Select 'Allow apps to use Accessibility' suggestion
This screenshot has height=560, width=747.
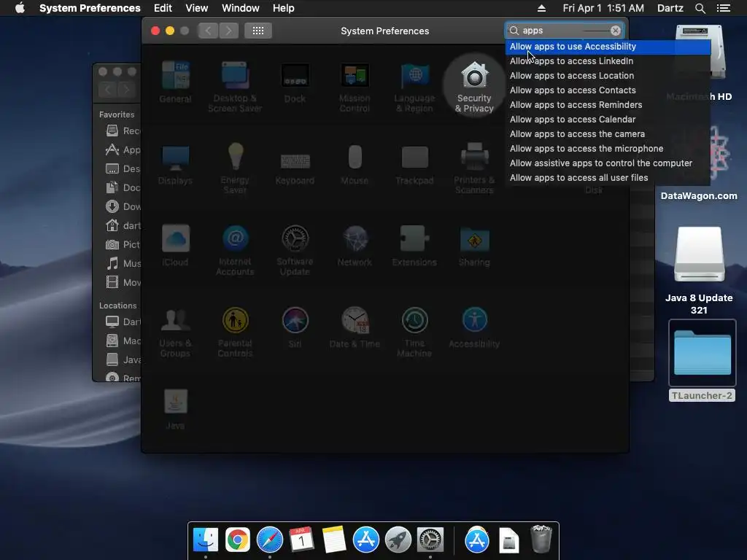coord(608,47)
